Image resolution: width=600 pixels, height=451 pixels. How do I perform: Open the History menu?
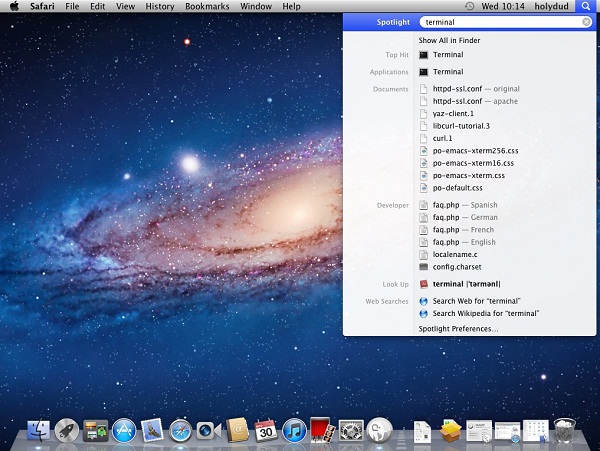(x=159, y=6)
